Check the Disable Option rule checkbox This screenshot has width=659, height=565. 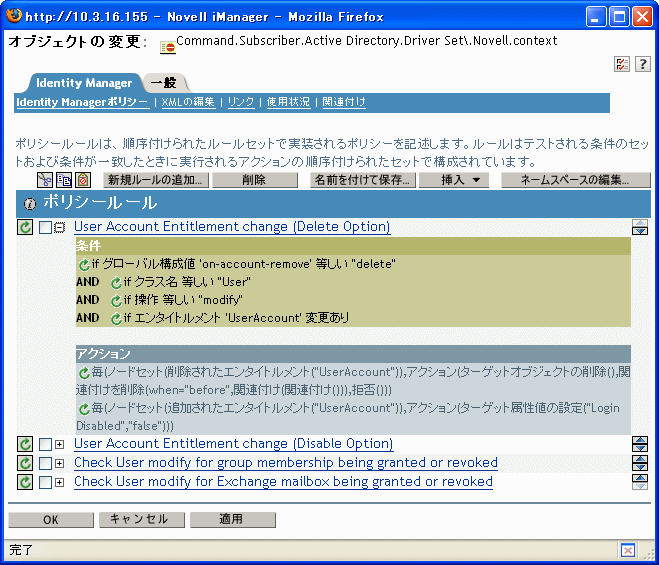pos(45,444)
